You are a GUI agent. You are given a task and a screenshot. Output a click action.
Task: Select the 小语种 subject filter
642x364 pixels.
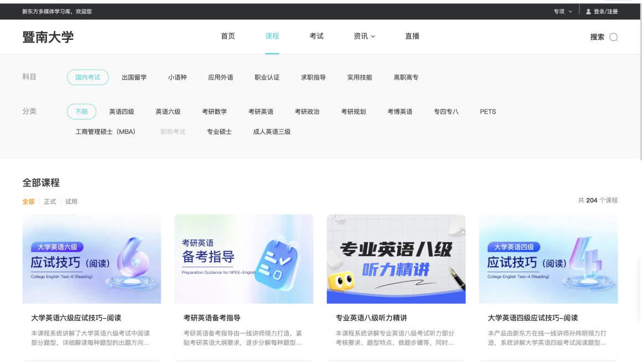[x=178, y=77]
